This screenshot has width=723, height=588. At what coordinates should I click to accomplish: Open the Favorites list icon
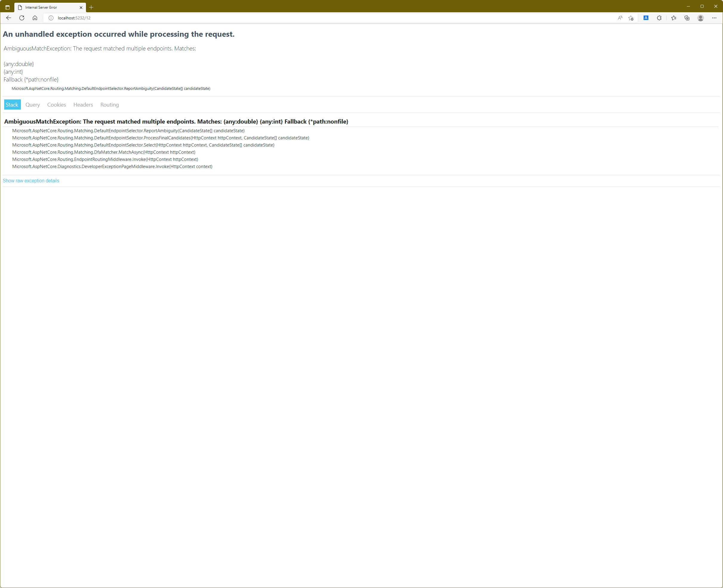coord(673,18)
